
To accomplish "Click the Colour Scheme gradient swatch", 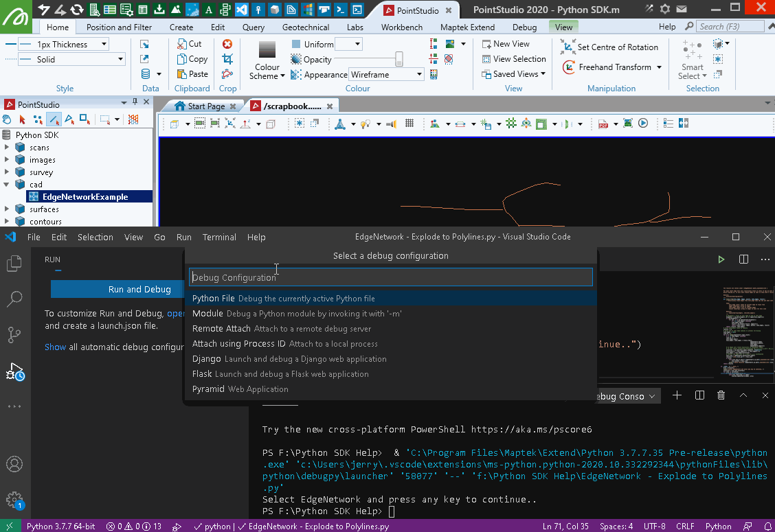I will pos(267,50).
